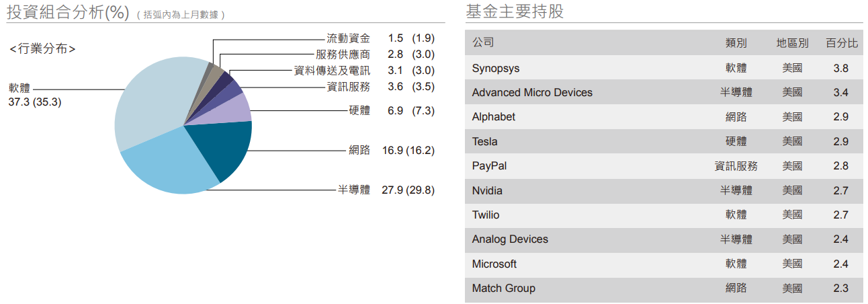Click the 流動資金 legend label

point(348,38)
